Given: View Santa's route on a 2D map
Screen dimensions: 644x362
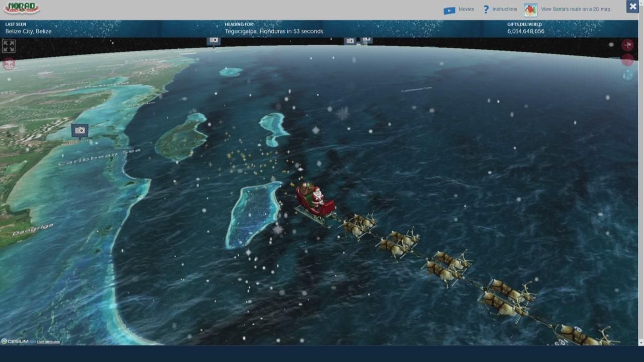Looking at the screenshot, I should tap(576, 9).
